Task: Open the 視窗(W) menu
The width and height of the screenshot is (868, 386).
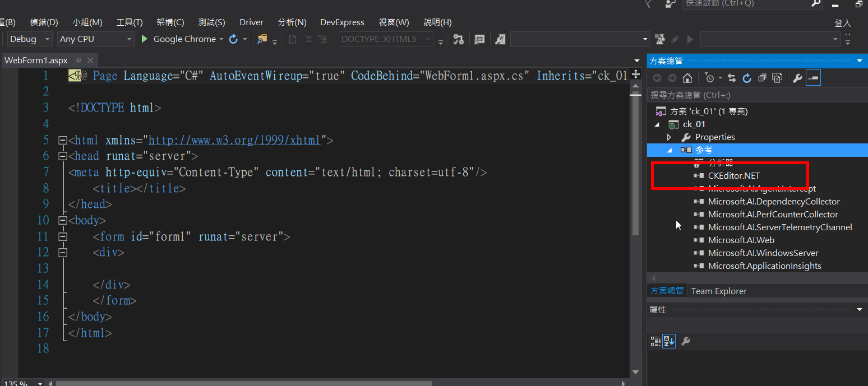Action: (394, 22)
